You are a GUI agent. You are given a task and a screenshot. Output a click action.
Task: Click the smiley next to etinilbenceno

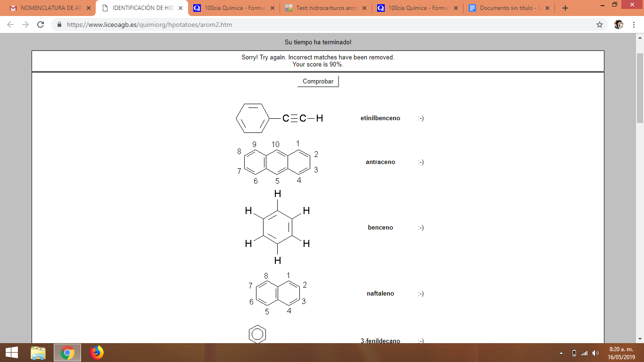coord(421,118)
